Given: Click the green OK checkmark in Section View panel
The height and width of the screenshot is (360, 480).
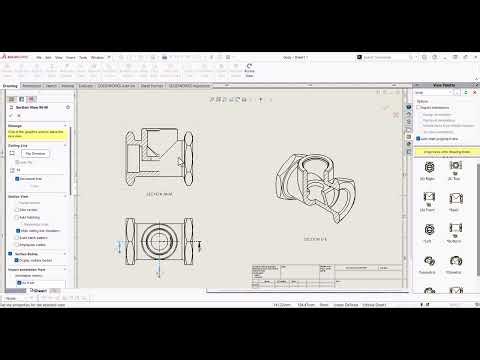Looking at the screenshot, I should (11, 116).
